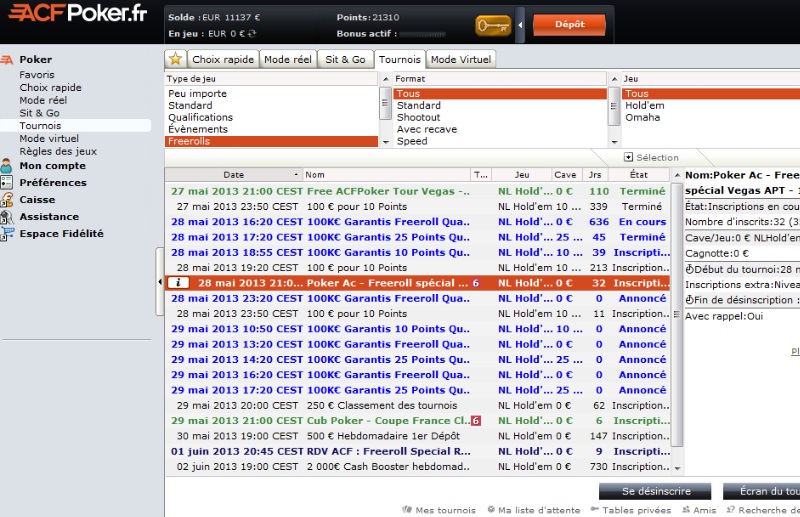Open the Mode Virtuel tab

pos(461,59)
